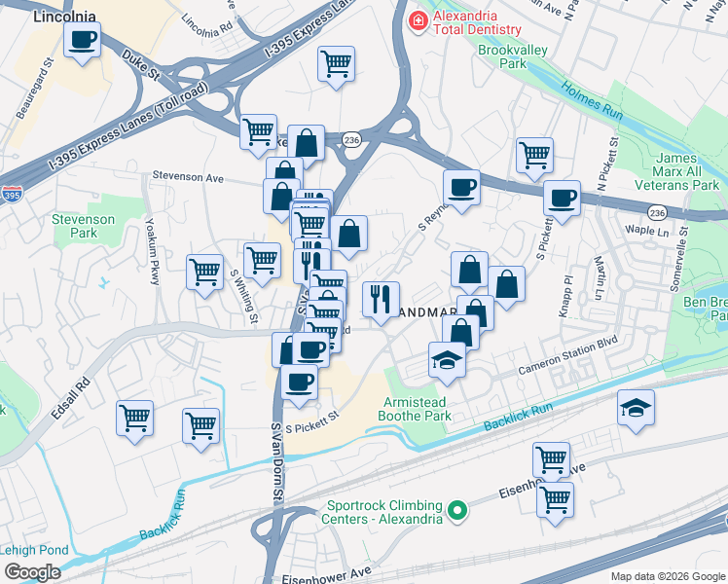This screenshot has width=728, height=584.
Task: Click the Lincolnia Rd street label
Action: [206, 26]
